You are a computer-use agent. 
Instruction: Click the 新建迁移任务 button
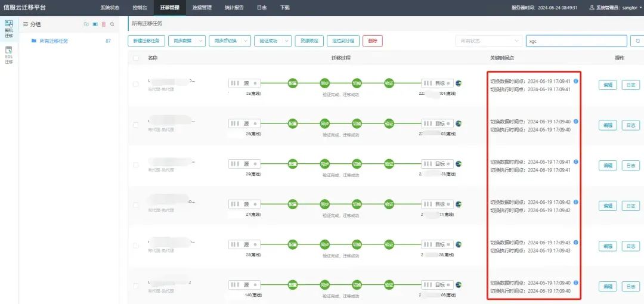[x=147, y=41]
